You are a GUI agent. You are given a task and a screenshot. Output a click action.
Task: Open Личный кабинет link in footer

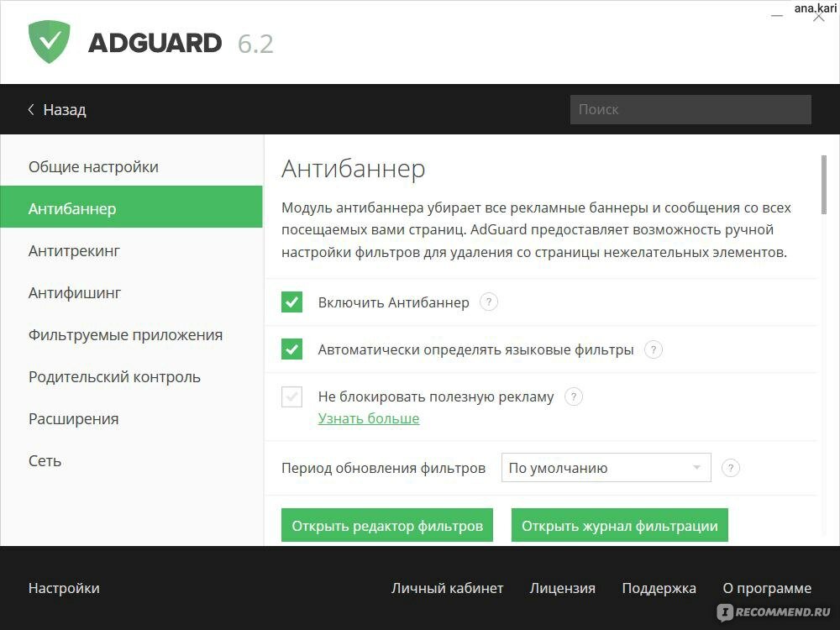click(448, 588)
